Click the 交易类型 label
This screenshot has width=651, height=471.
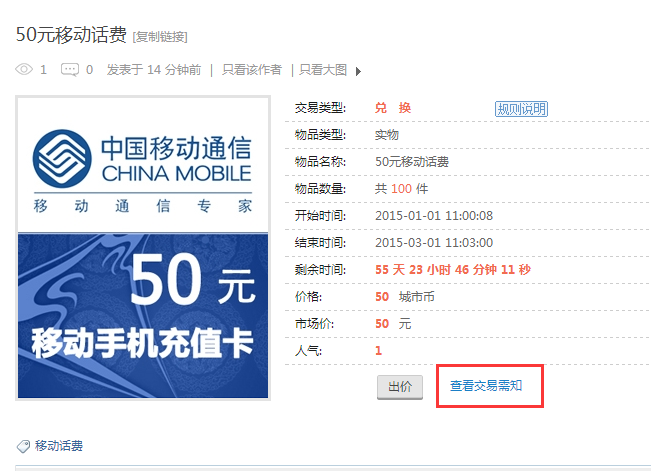320,108
